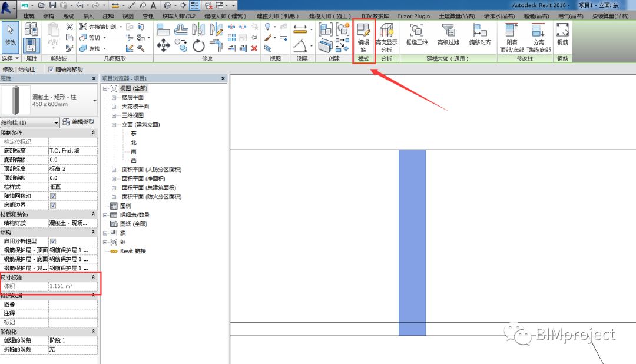636x364 pixels.
Task: Open the 结构柱 (1) filter dropdown
Action: click(56, 122)
